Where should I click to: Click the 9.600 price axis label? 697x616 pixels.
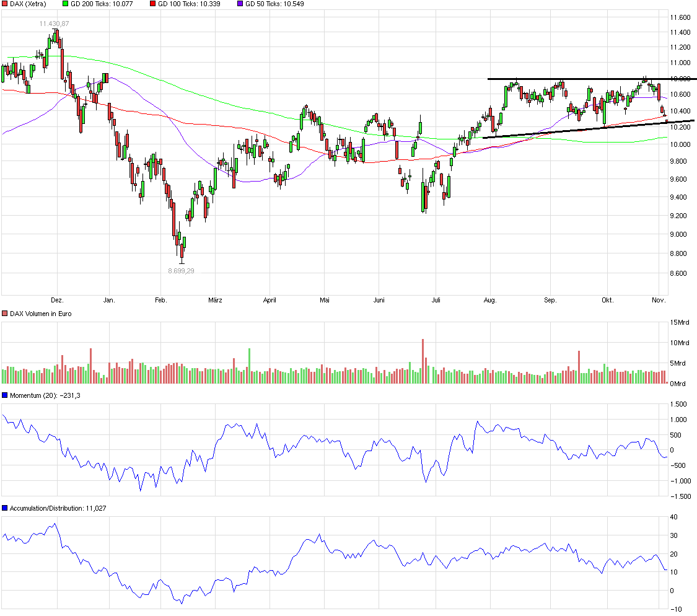pos(678,179)
